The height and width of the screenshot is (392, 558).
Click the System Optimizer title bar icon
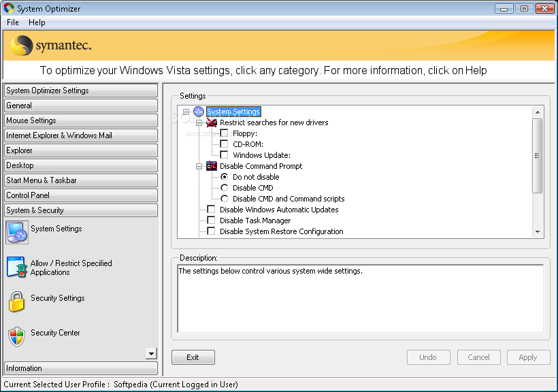pyautogui.click(x=9, y=8)
